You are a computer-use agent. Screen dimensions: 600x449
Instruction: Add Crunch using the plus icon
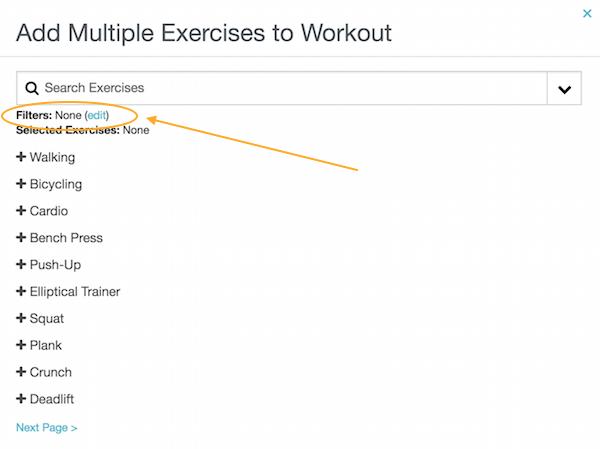coord(22,373)
